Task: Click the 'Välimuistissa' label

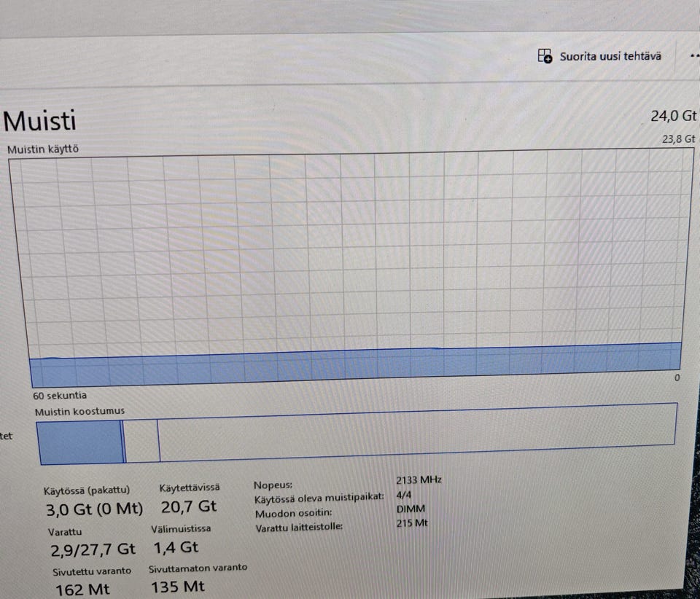Action: 181,528
